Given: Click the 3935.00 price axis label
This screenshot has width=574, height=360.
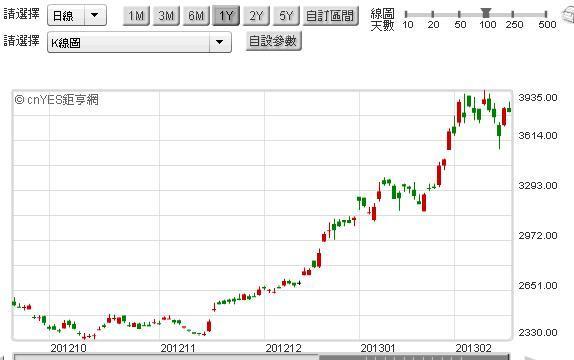Looking at the screenshot, I should point(538,98).
